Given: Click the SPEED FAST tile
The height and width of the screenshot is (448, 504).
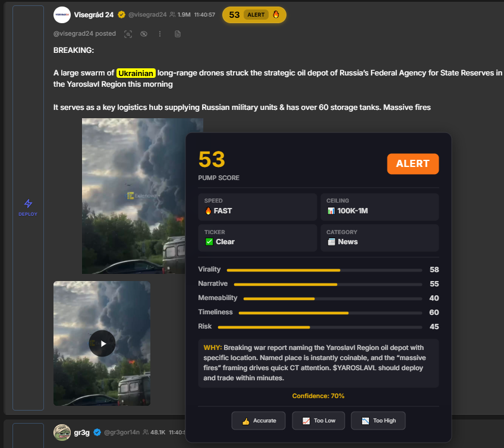Looking at the screenshot, I should tap(257, 207).
